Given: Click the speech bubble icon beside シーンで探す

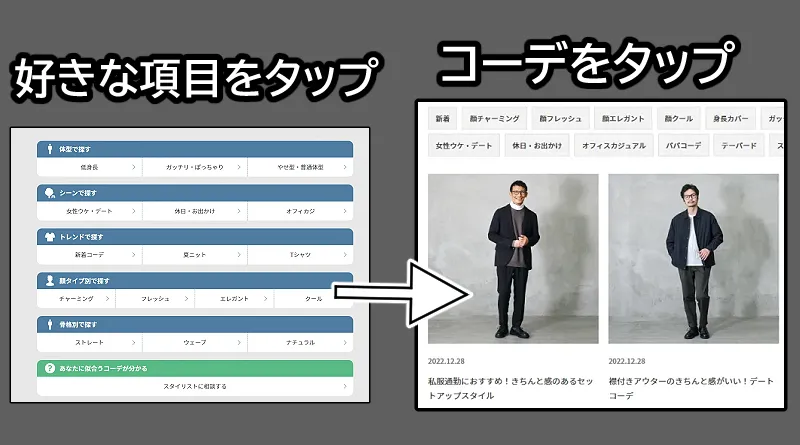Looking at the screenshot, I should pyautogui.click(x=50, y=193).
